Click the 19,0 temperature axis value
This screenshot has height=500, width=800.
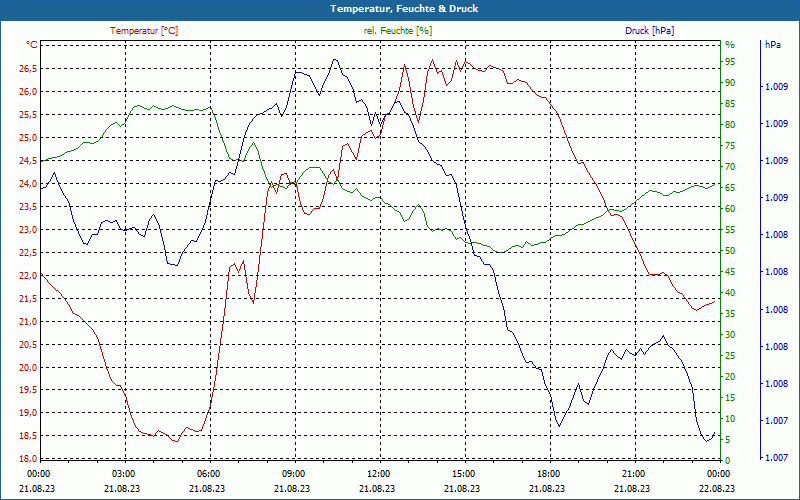(29, 413)
